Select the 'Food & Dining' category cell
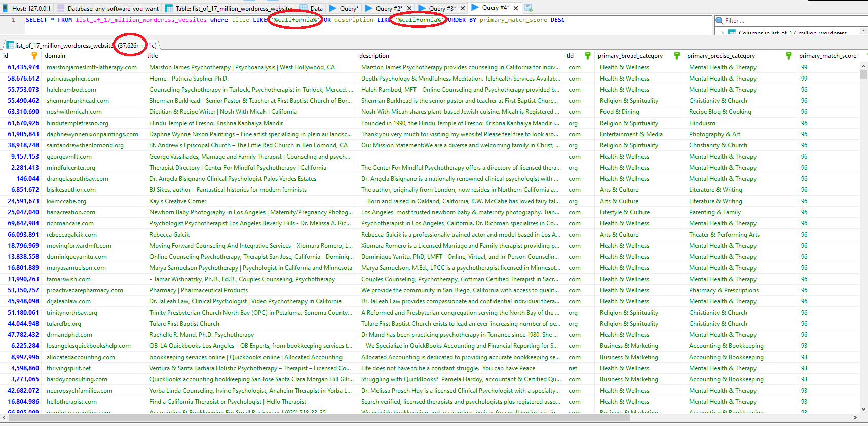The image size is (868, 426). click(619, 112)
